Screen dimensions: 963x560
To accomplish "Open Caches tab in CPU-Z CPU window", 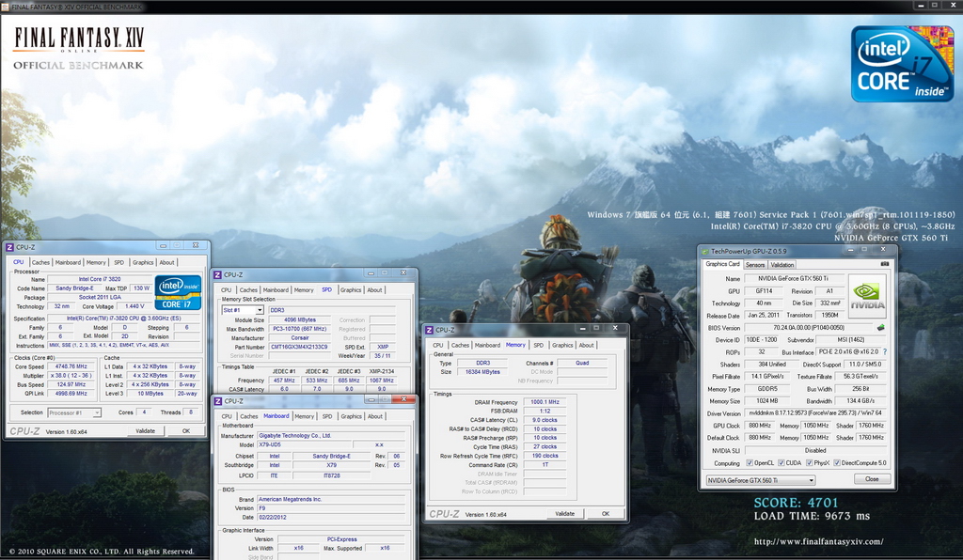I will (40, 262).
